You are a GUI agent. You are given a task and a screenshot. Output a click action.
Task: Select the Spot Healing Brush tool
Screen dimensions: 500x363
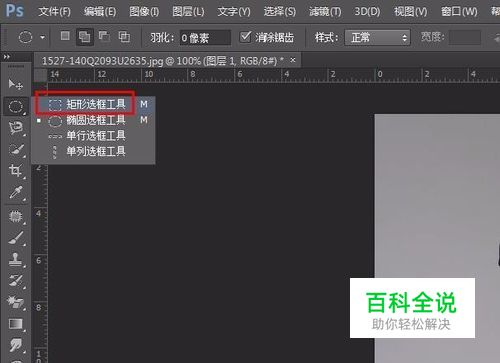coord(15,217)
